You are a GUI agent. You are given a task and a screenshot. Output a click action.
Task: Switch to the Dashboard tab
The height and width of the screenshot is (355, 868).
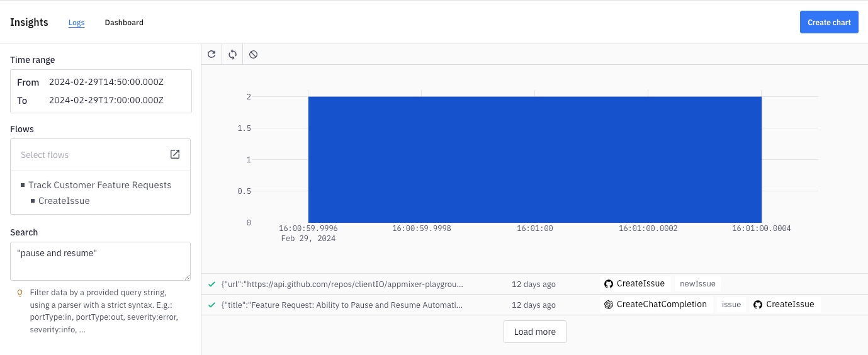(124, 23)
